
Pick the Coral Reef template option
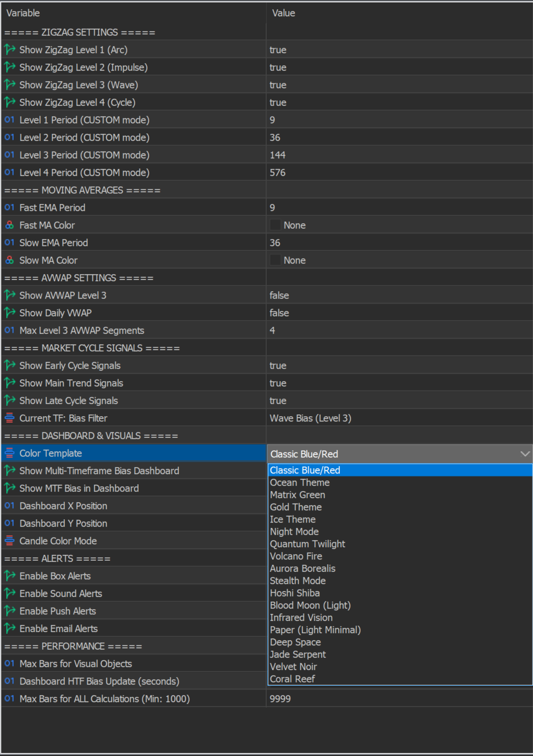292,679
